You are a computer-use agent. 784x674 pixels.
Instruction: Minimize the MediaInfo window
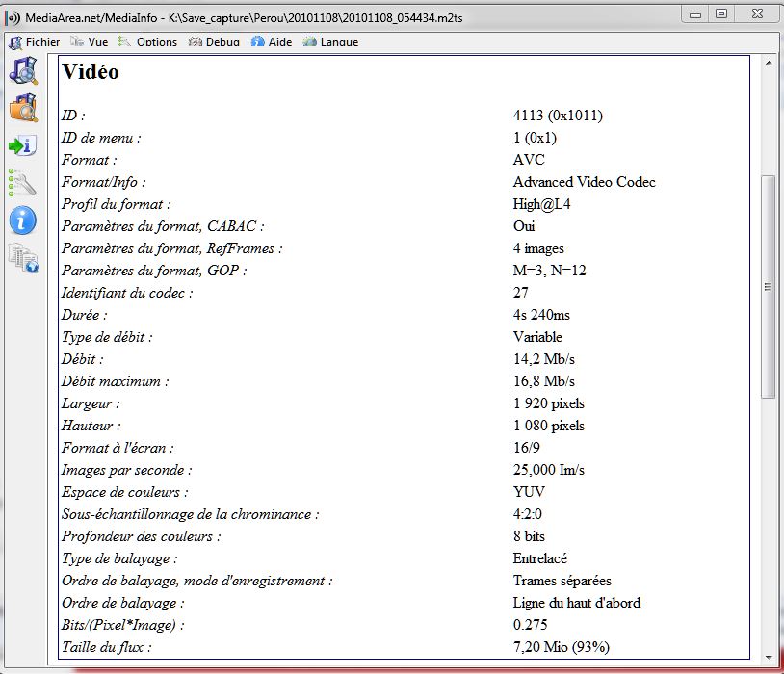click(x=695, y=14)
